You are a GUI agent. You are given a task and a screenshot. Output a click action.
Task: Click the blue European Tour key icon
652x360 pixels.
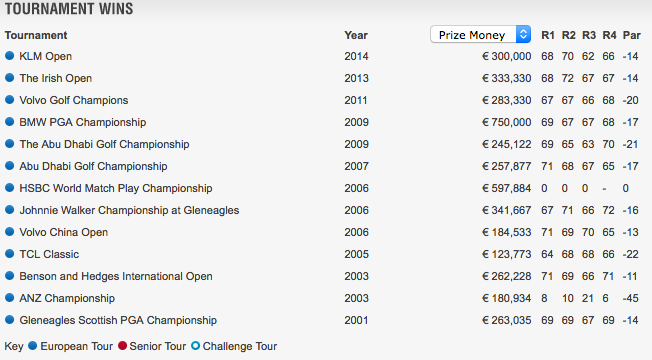pyautogui.click(x=32, y=346)
